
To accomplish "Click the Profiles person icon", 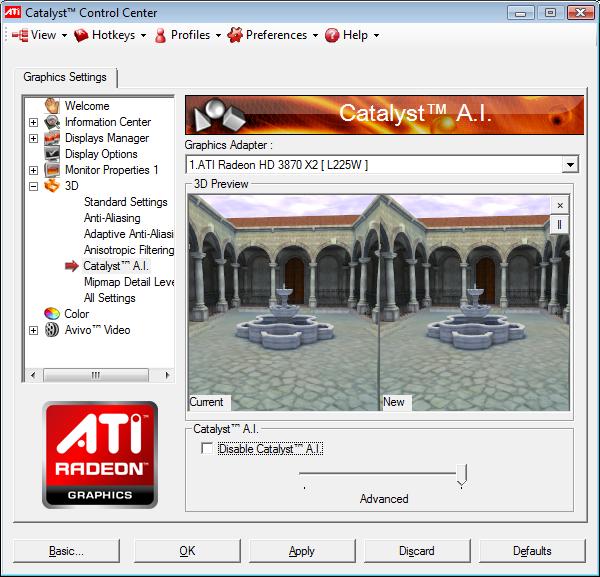I will tap(160, 36).
